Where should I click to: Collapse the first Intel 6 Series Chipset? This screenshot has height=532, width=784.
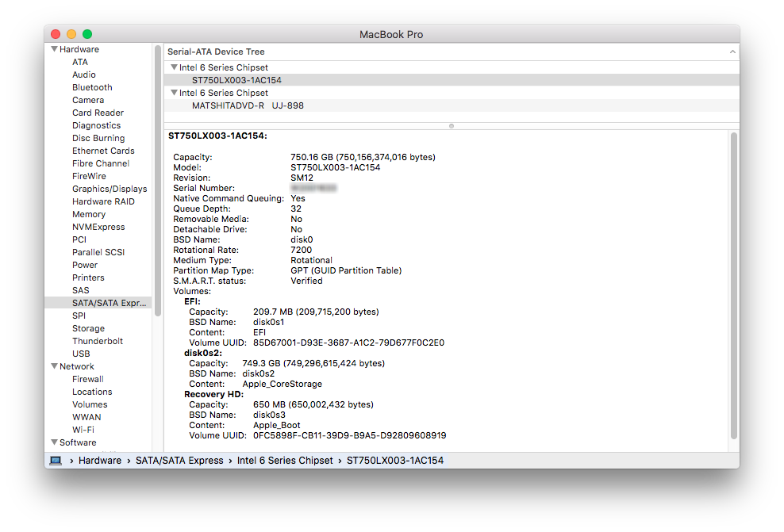(174, 67)
